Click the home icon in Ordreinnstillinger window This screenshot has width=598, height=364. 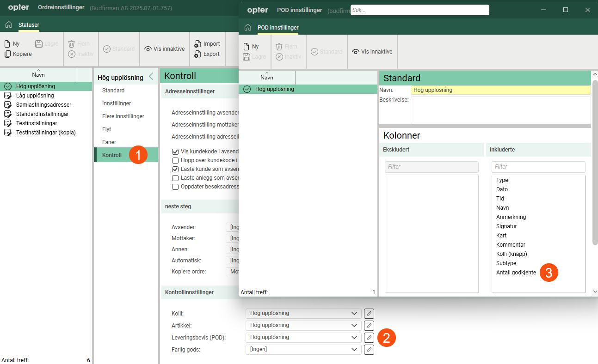tap(8, 24)
